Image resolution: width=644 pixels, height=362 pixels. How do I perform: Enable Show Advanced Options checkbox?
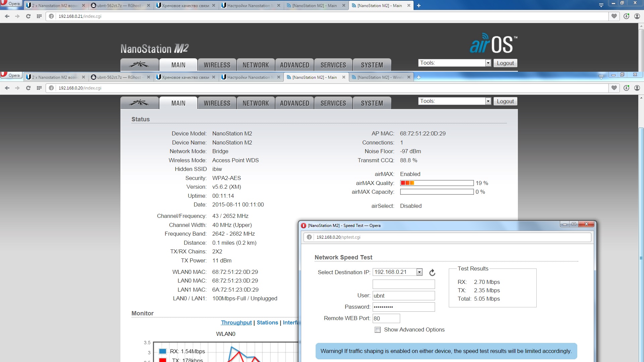[x=378, y=330]
